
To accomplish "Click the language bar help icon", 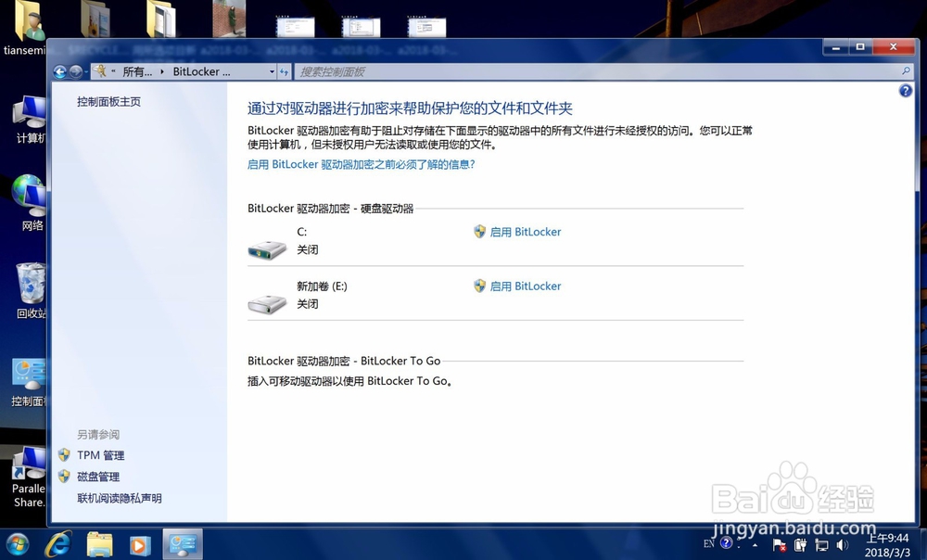I will [727, 543].
